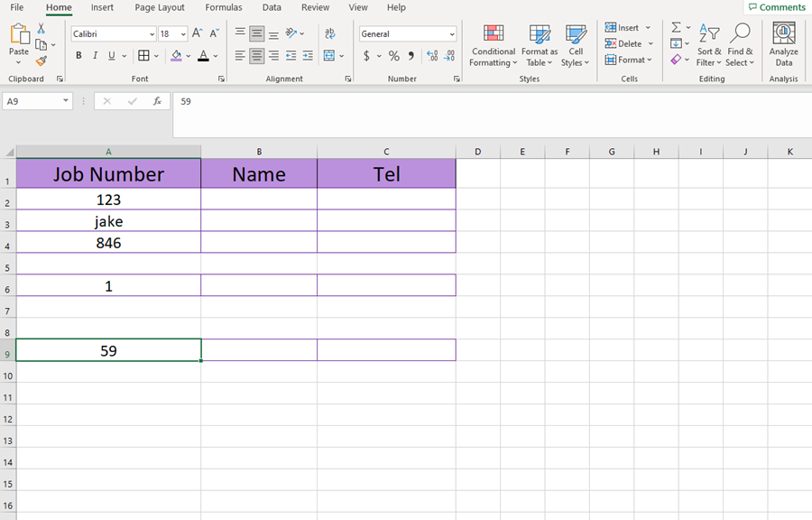812x520 pixels.
Task: Switch to the Insert tab
Action: [102, 7]
